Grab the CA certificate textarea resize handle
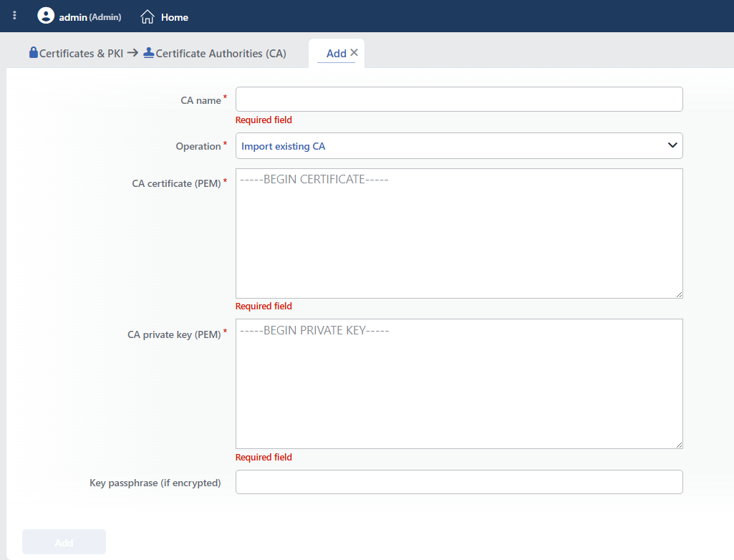The image size is (734, 560). pyautogui.click(x=679, y=294)
